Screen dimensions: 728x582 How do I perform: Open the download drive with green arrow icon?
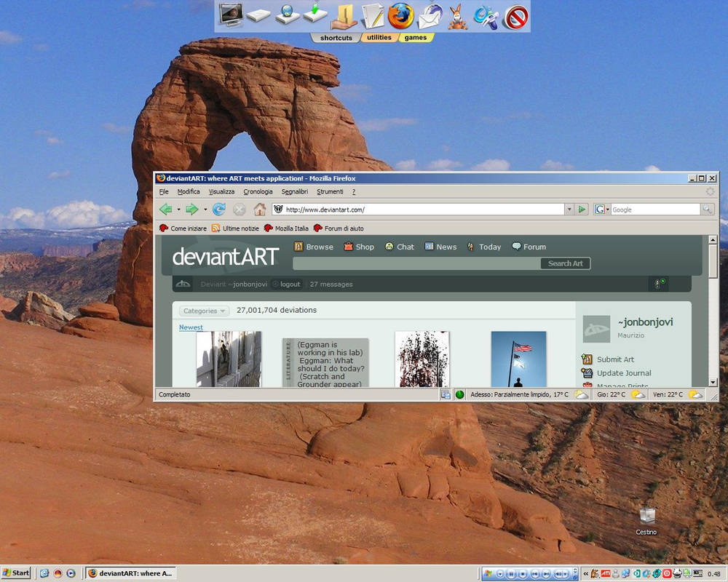click(x=315, y=14)
